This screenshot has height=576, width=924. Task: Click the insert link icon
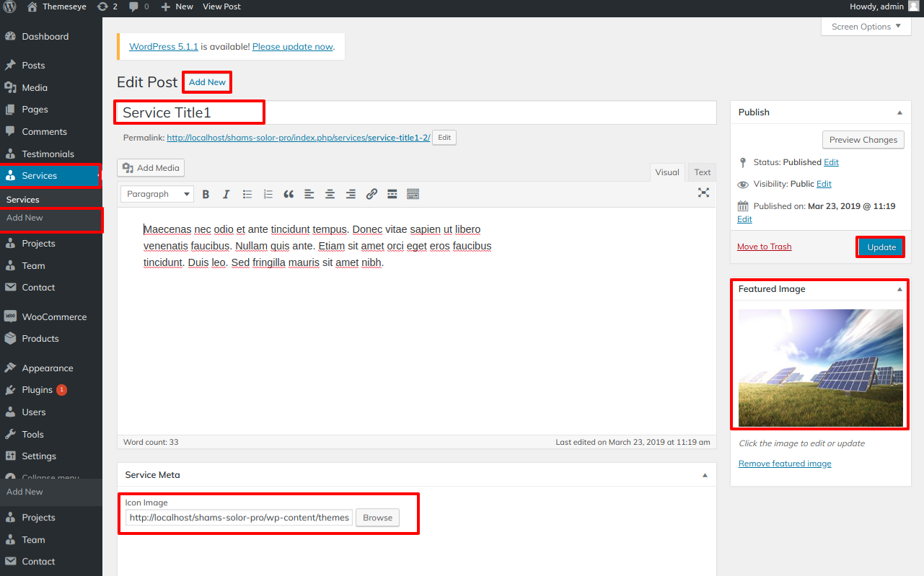click(371, 194)
